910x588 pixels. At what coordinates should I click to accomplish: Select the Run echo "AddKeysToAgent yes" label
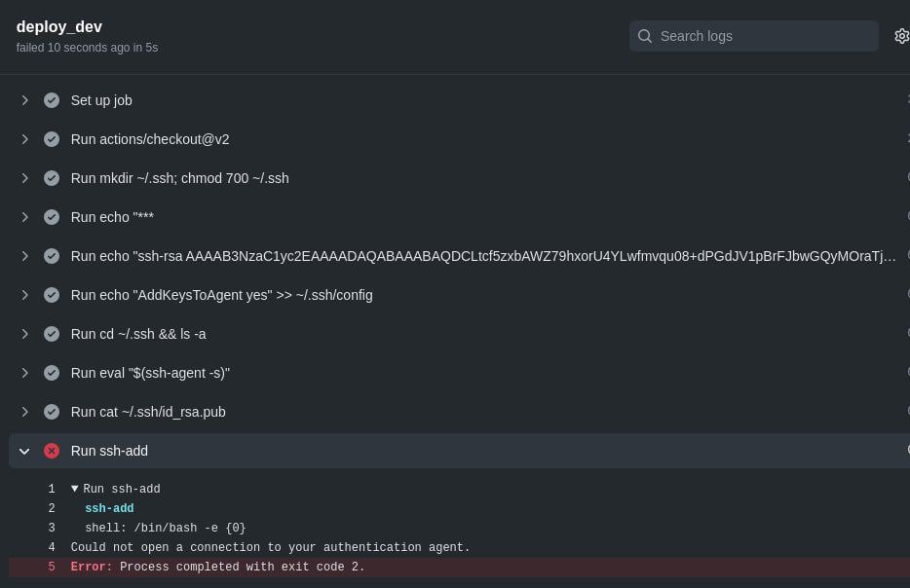[x=222, y=295]
